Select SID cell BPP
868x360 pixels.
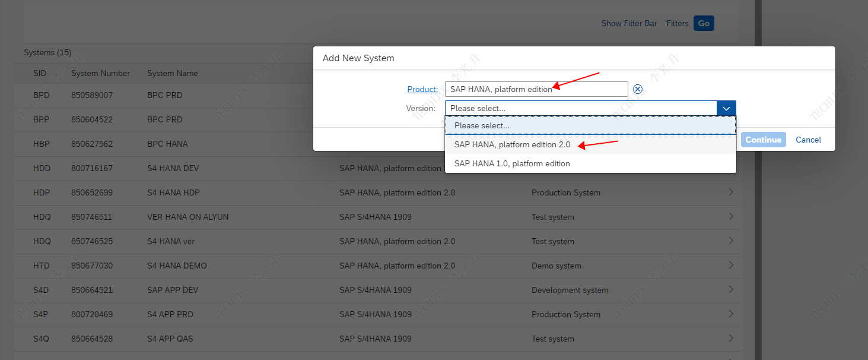[41, 119]
